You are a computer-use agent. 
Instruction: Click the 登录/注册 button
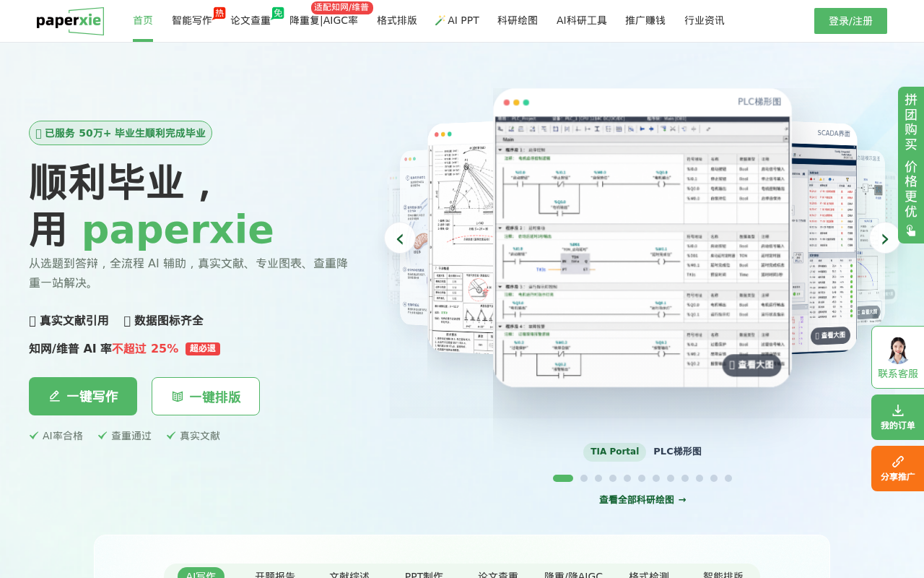pos(850,21)
